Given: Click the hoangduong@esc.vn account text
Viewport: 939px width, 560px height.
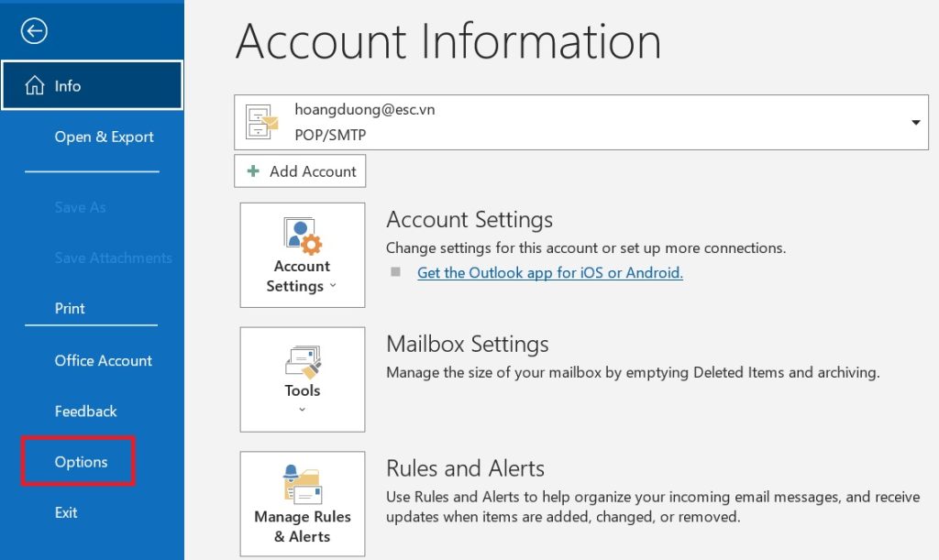Looking at the screenshot, I should coord(365,109).
